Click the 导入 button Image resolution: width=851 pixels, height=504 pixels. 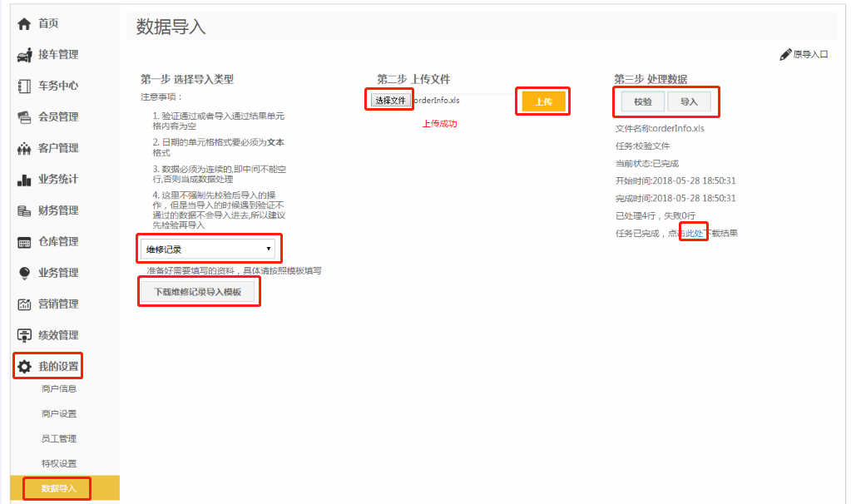[x=689, y=102]
